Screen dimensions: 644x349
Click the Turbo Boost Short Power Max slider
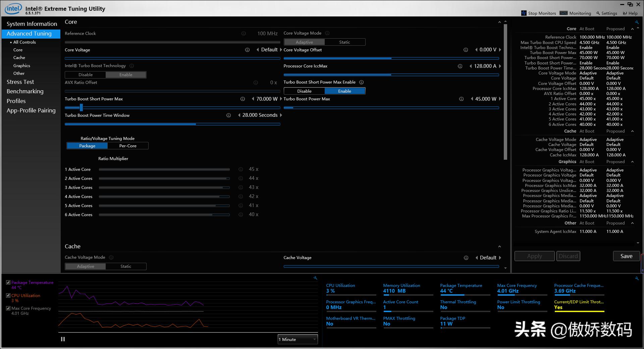[x=81, y=107]
